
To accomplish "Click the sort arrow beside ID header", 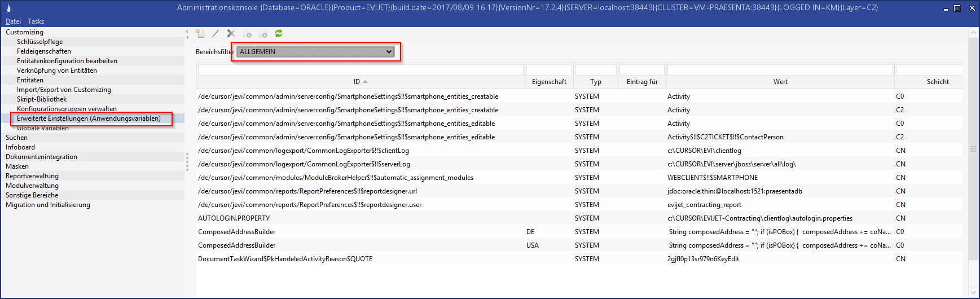I will [x=366, y=82].
